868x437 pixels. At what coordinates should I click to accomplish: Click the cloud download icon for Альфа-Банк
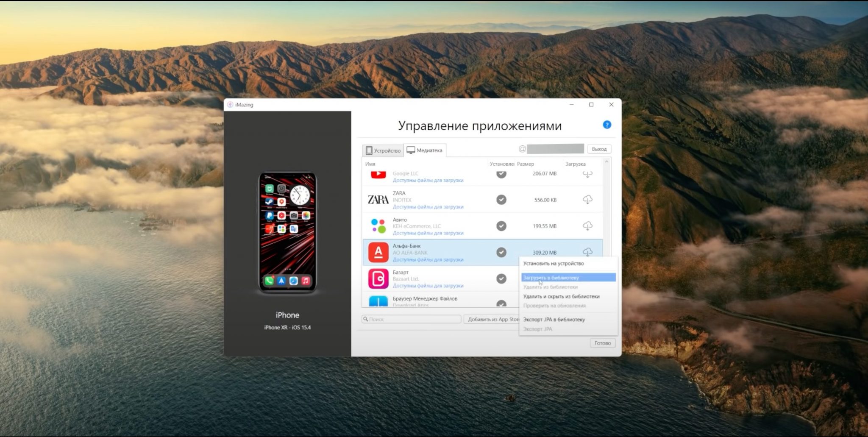tap(587, 252)
